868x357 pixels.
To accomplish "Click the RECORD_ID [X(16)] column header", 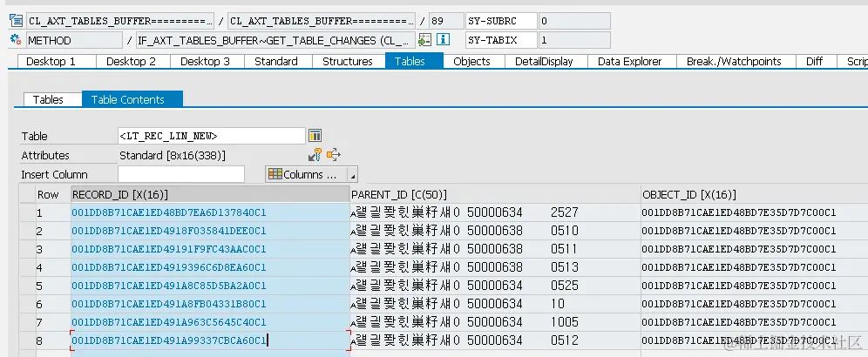I will (x=210, y=194).
